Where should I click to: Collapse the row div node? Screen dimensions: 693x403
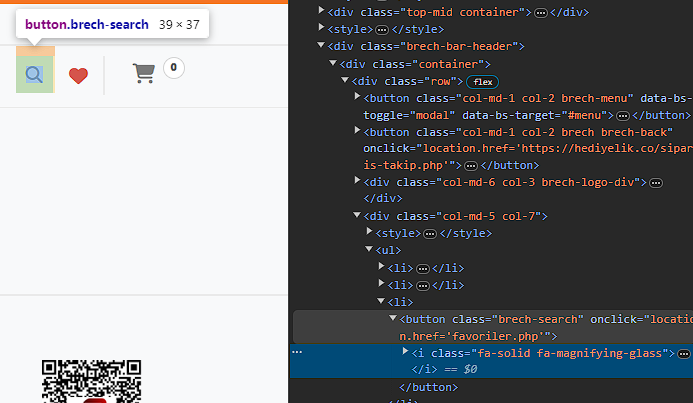point(345,80)
